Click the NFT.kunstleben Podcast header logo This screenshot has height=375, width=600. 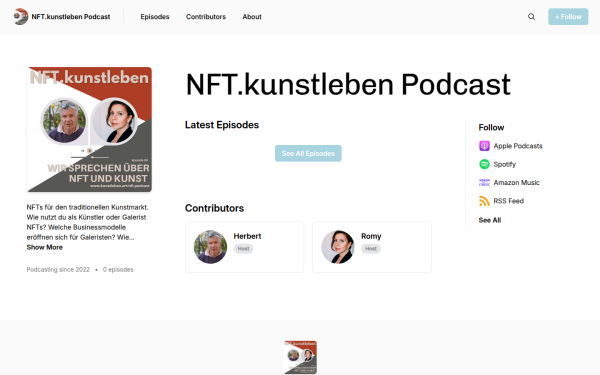pyautogui.click(x=21, y=16)
